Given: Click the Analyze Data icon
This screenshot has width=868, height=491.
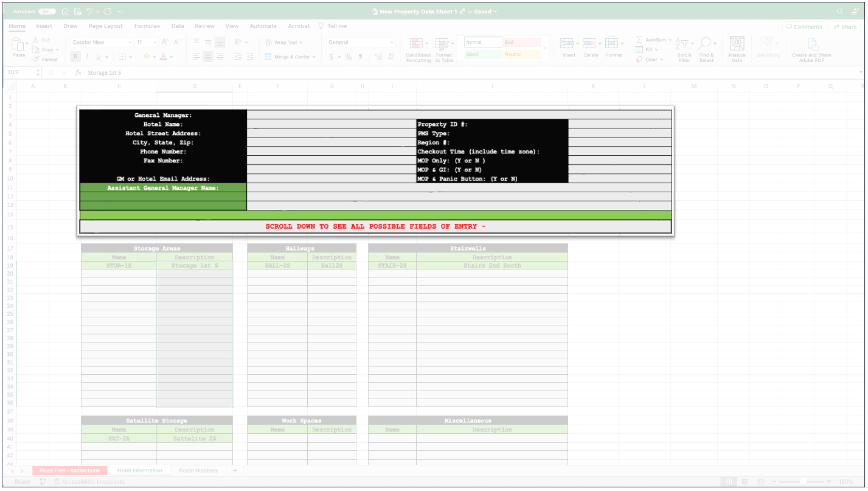Looking at the screenshot, I should tap(737, 47).
